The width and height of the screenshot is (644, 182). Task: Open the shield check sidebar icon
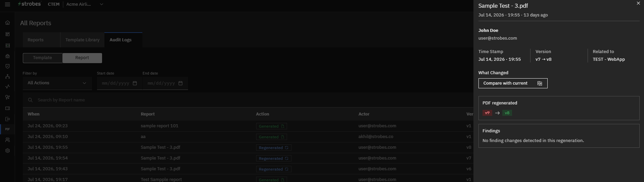coord(7,66)
